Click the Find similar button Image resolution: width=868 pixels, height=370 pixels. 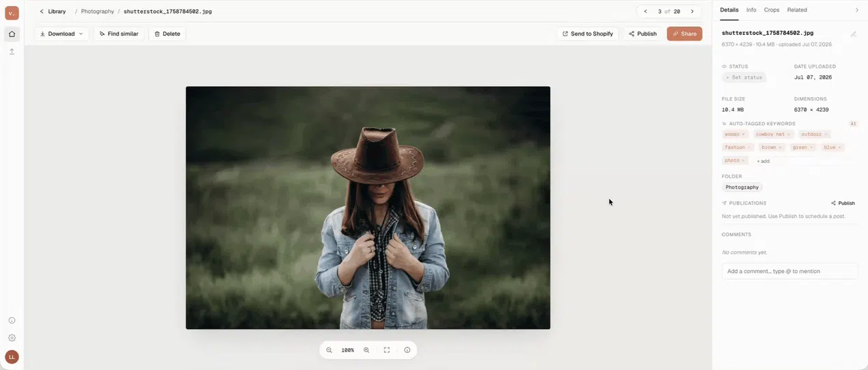tap(119, 34)
